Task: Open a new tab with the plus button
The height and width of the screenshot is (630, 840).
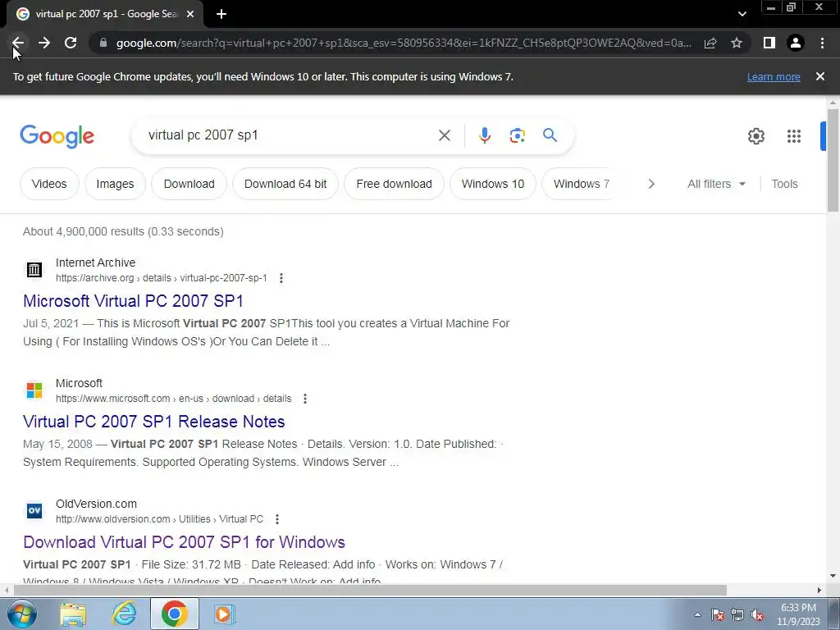Action: [x=221, y=15]
